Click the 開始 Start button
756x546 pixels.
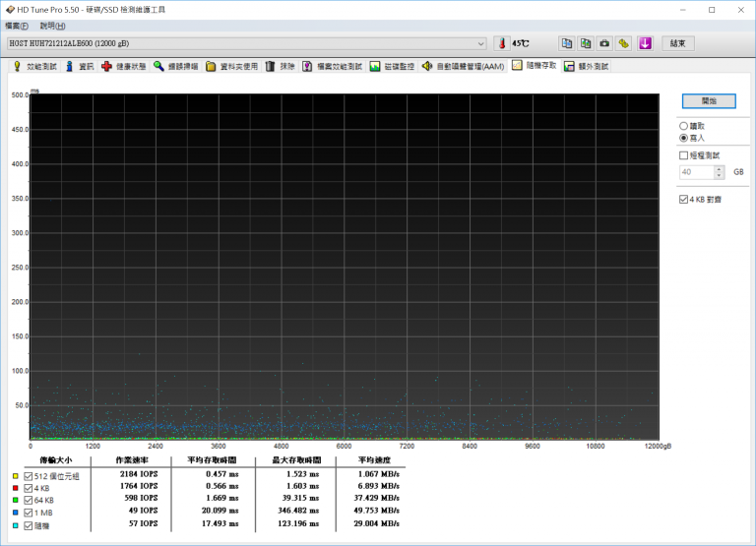(709, 100)
